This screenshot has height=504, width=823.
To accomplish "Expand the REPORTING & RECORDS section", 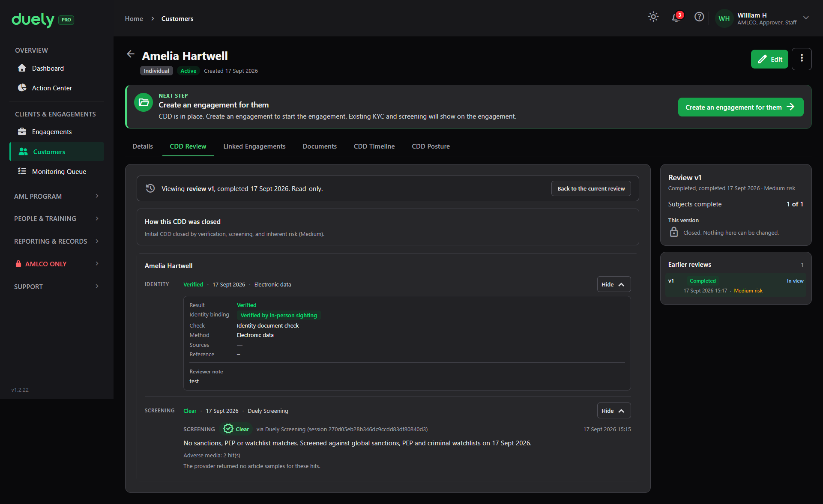I will coord(57,242).
